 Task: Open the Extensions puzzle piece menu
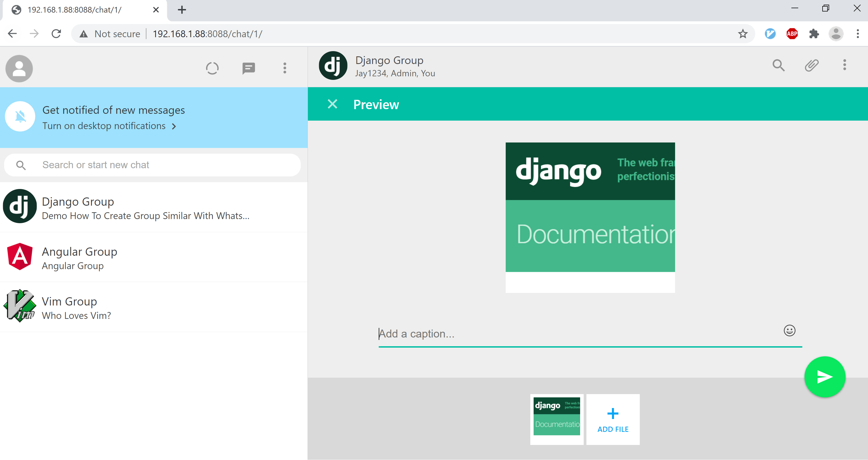pos(814,34)
